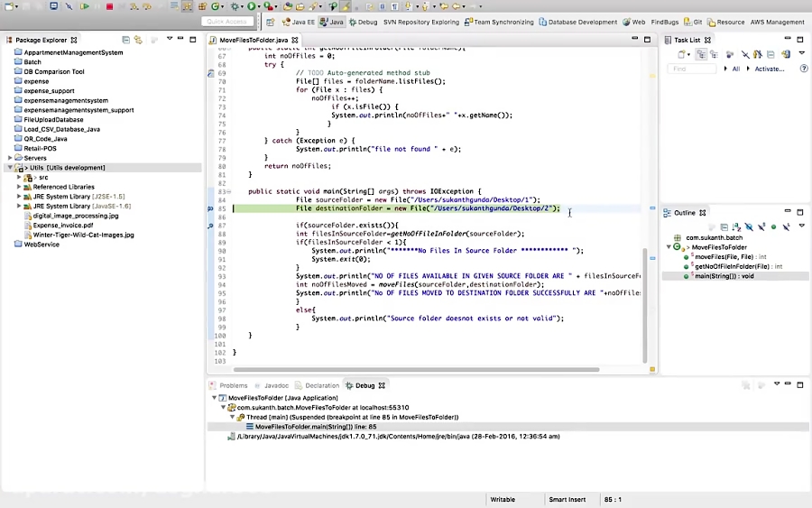The image size is (812, 508).
Task: Toggle Categorized view icon in Task List toolbar
Action: tap(701, 54)
